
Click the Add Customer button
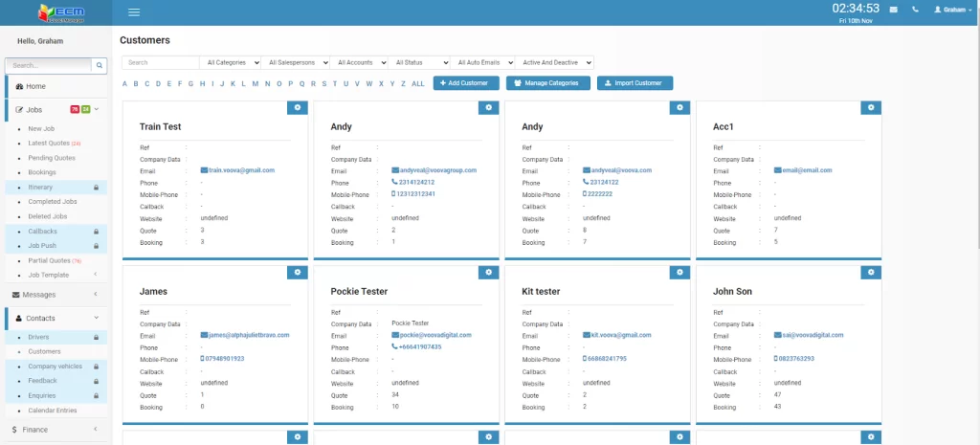coord(465,83)
